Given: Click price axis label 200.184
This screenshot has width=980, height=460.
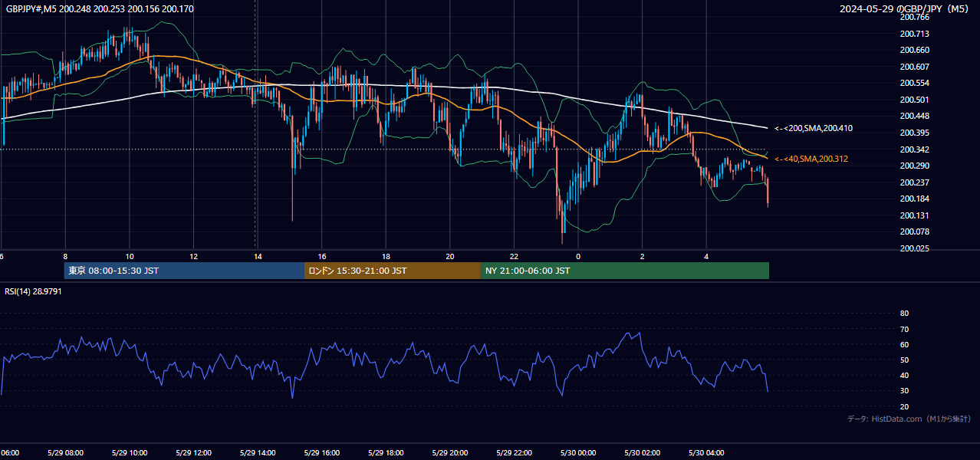Looking at the screenshot, I should [x=914, y=199].
